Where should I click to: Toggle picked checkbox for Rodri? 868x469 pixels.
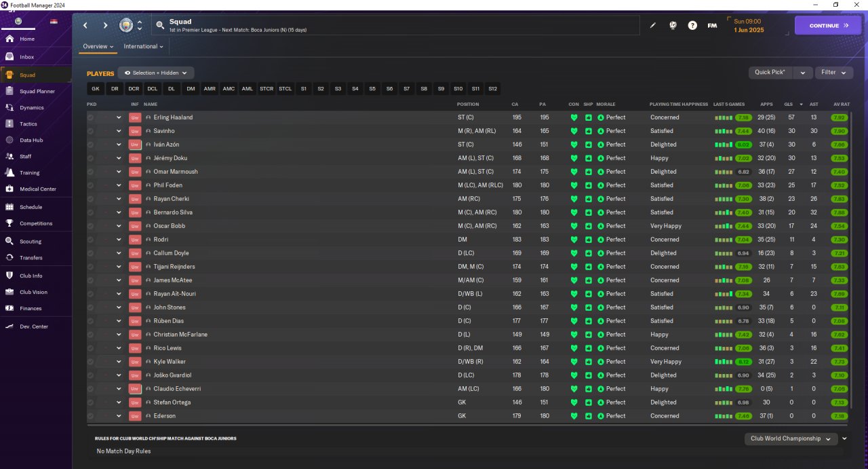tap(91, 240)
